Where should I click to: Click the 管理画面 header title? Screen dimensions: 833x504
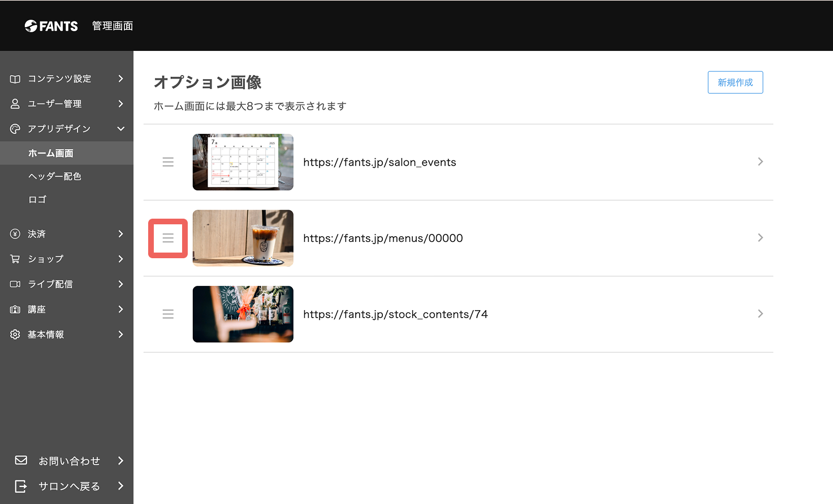[x=113, y=26]
